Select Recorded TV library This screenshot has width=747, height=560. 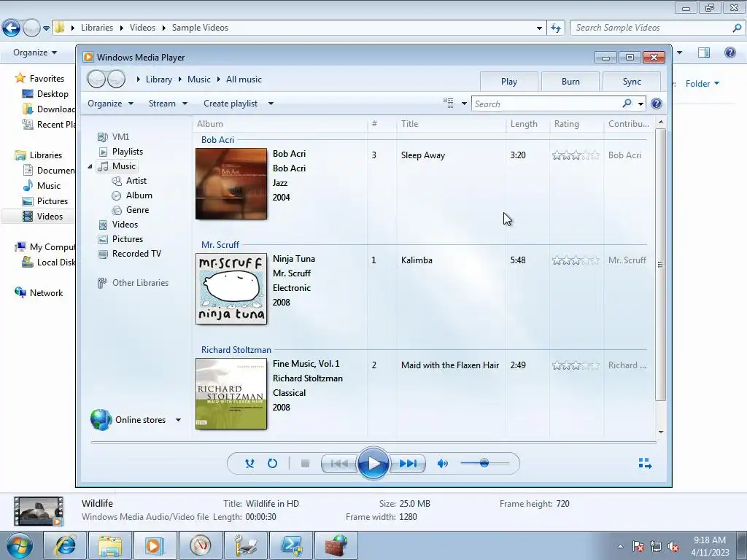pyautogui.click(x=129, y=254)
